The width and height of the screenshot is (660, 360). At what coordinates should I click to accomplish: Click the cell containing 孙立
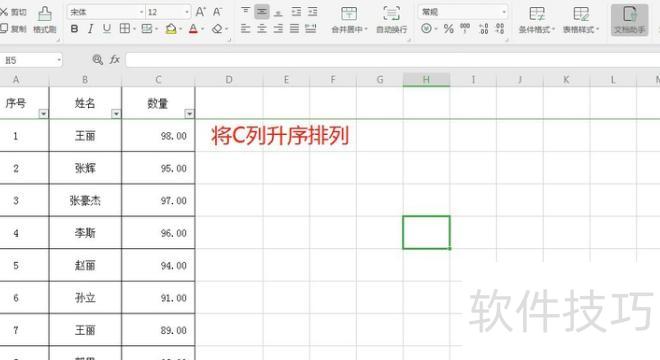(x=85, y=298)
